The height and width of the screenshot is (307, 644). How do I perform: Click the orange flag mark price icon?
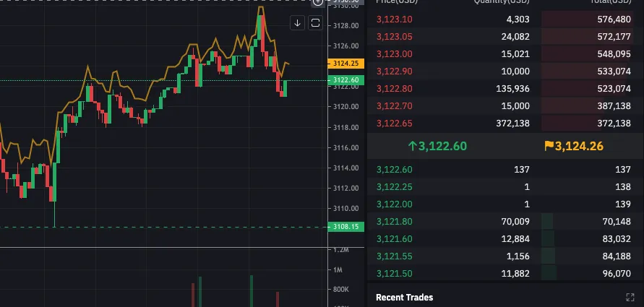[549, 146]
